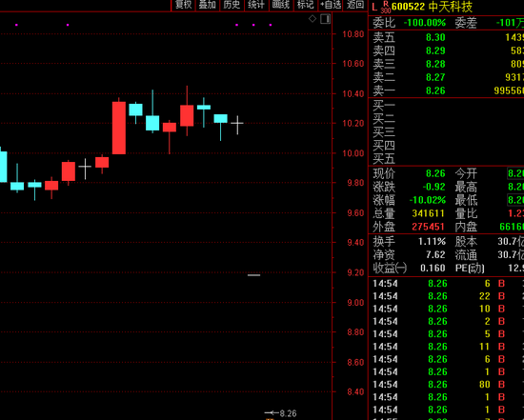Open the 历史 history view

(232, 5)
